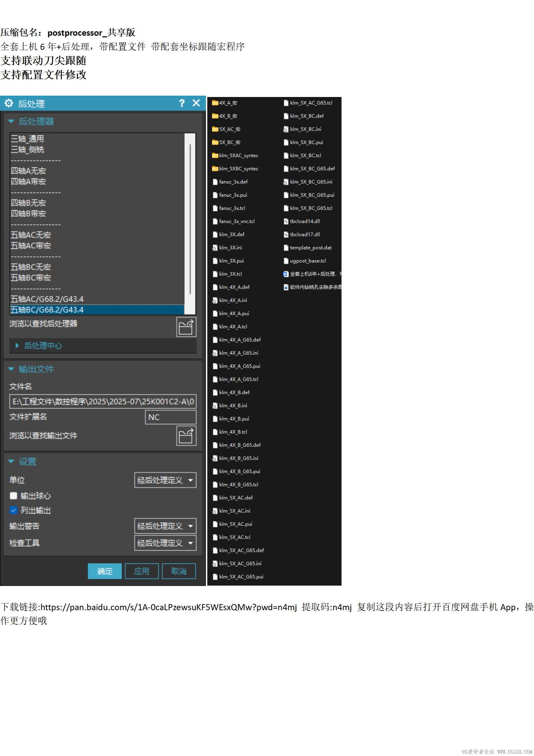534x756 pixels.
Task: Open the 5X_BC_宏 folder
Action: [x=226, y=142]
